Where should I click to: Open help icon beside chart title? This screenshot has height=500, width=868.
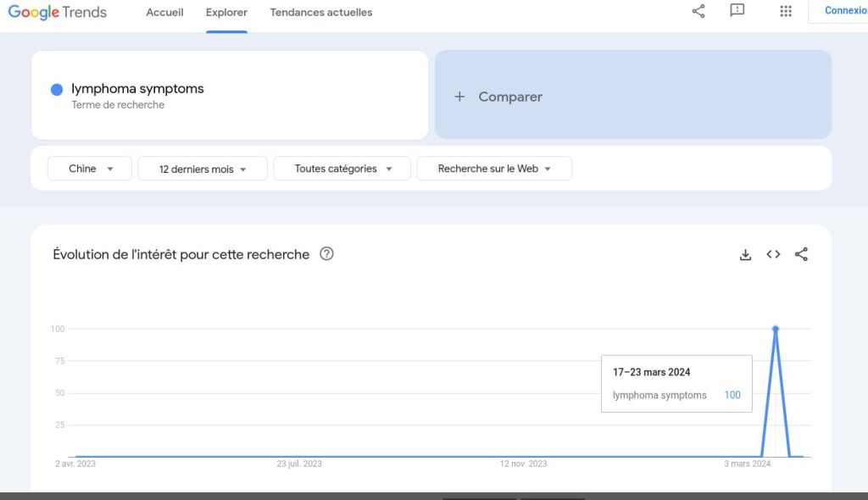click(x=326, y=254)
